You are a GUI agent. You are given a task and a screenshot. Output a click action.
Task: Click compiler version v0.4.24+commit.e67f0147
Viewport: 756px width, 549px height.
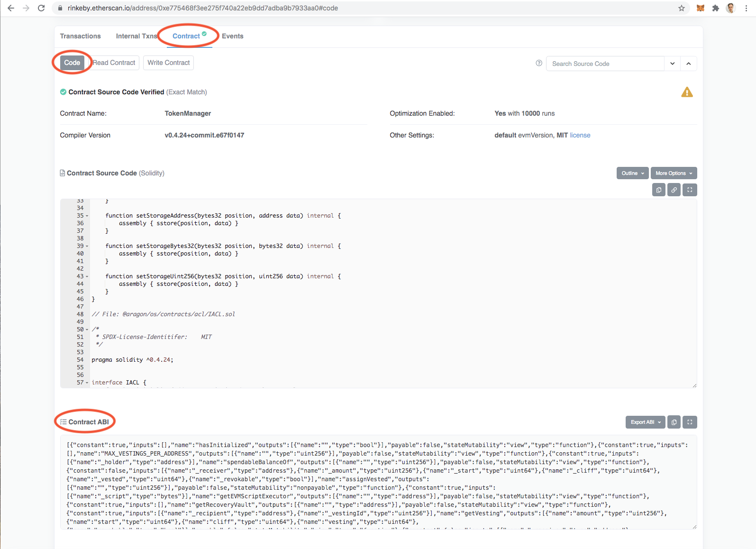204,135
